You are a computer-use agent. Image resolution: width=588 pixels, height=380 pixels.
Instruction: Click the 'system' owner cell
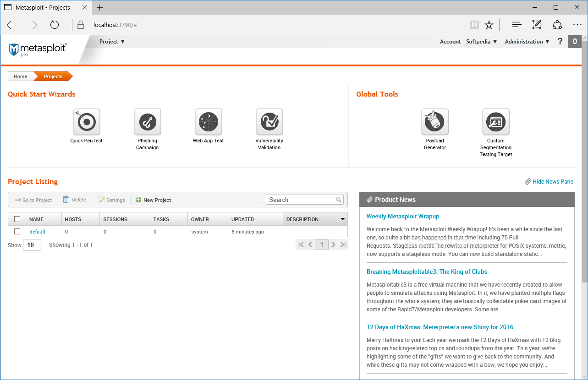coord(199,232)
